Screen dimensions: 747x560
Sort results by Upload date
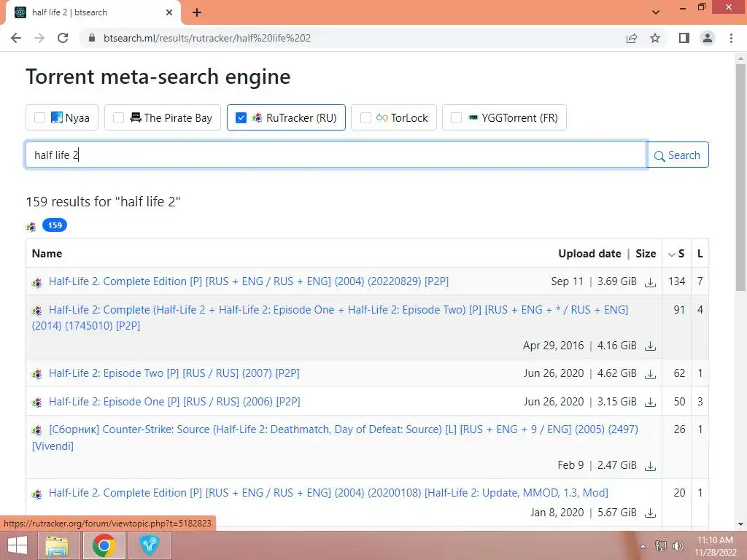click(589, 254)
